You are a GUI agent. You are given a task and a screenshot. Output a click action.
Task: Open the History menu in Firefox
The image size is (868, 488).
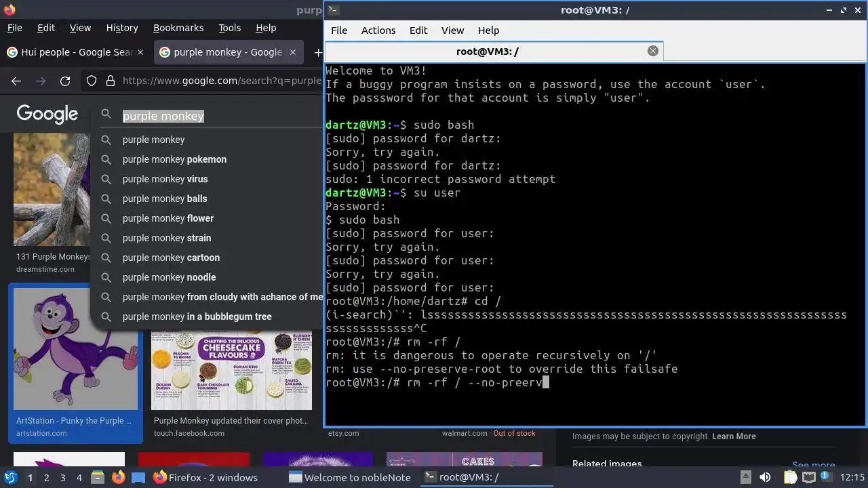coord(122,28)
